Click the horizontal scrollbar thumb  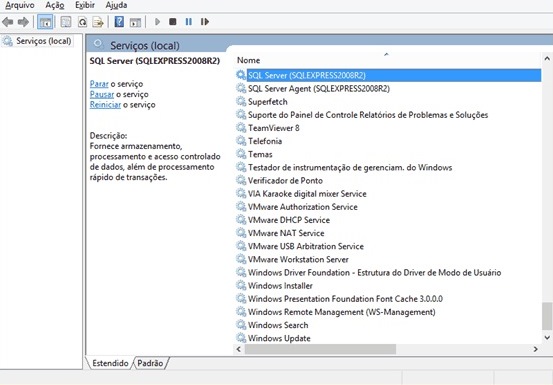(x=320, y=349)
